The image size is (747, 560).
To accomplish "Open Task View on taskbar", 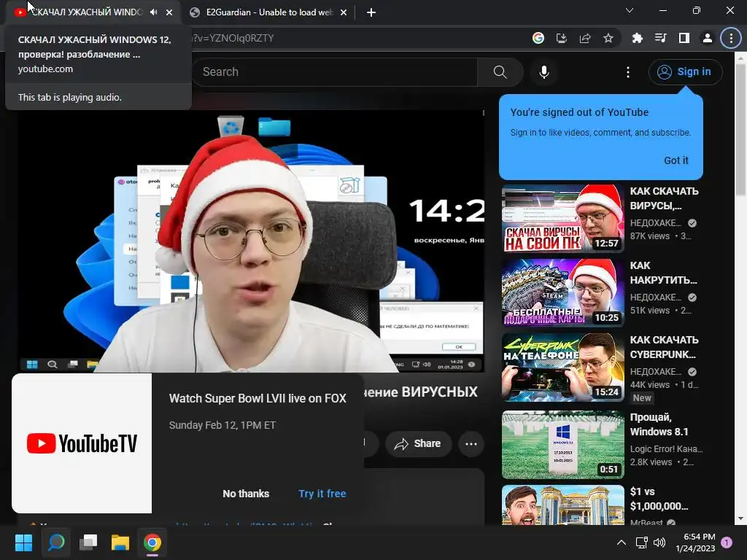I will click(88, 542).
